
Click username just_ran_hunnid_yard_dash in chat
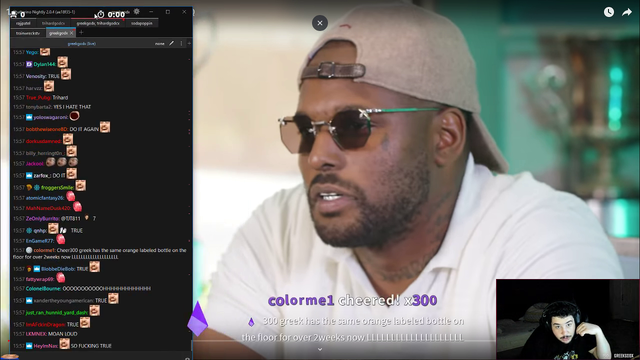[56, 312]
